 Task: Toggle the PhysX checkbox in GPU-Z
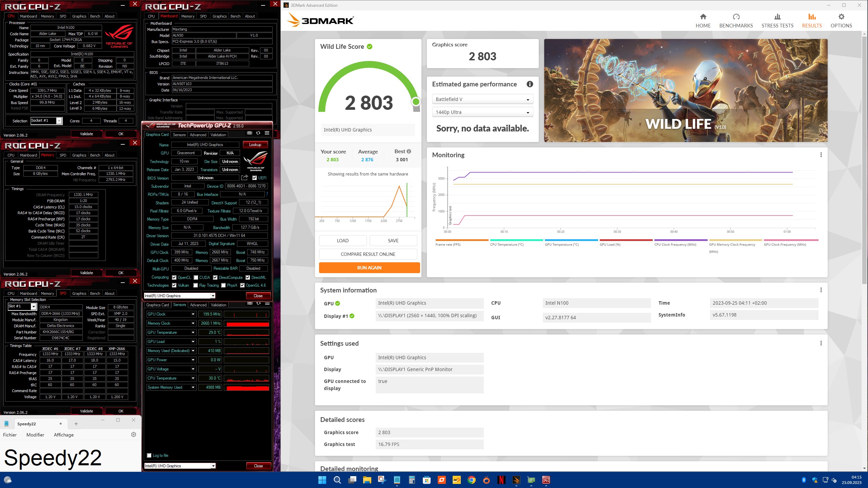[x=223, y=285]
